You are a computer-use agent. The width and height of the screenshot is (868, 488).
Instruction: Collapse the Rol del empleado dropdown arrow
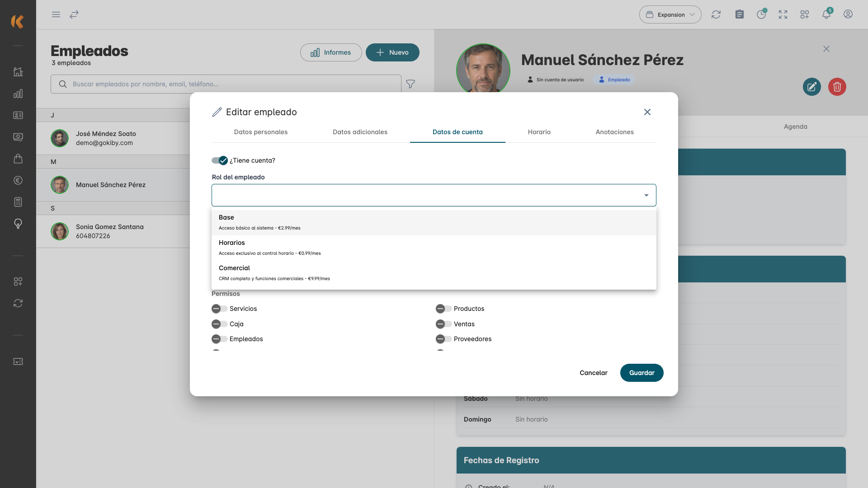point(646,195)
